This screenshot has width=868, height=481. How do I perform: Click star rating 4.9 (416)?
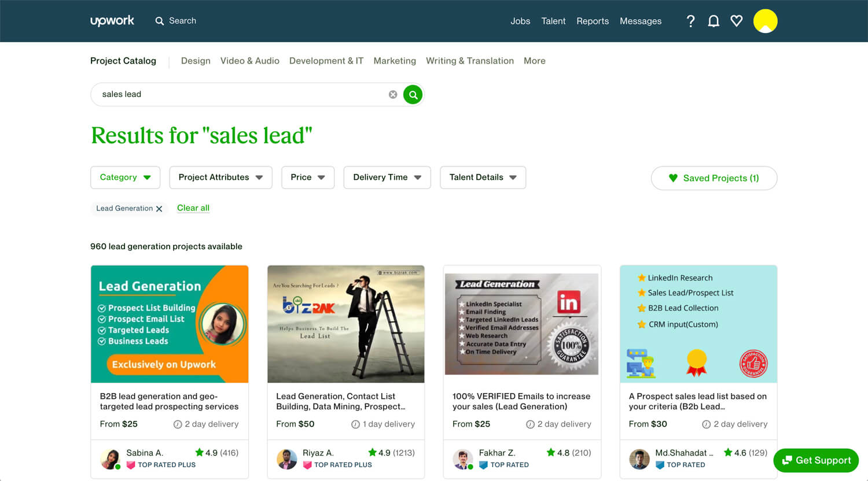pyautogui.click(x=217, y=453)
